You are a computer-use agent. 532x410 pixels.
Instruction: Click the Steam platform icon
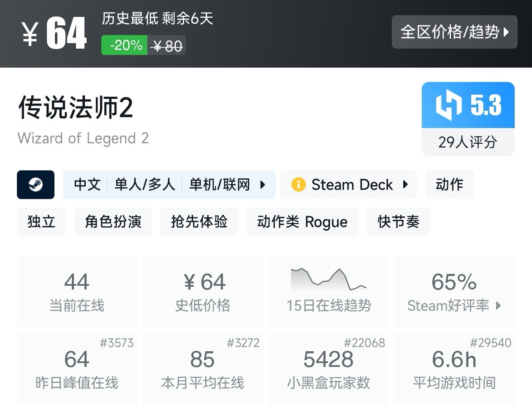tap(36, 185)
